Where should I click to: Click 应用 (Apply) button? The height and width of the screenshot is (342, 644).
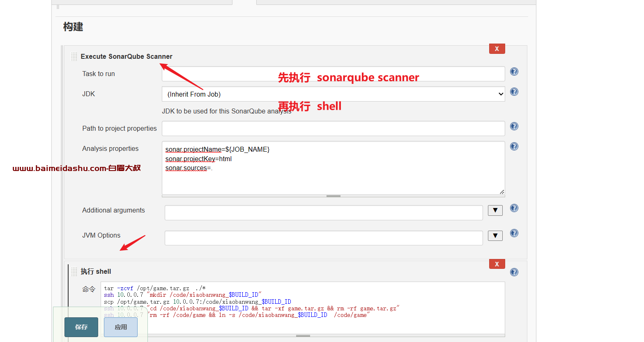pos(121,327)
